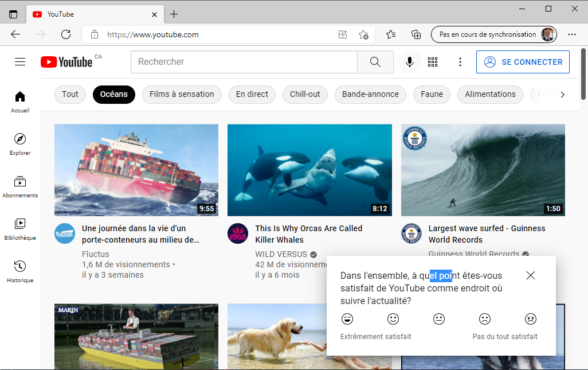Viewport: 588px width, 370px height.
Task: Choose the not at all satisfied face
Action: click(x=531, y=319)
